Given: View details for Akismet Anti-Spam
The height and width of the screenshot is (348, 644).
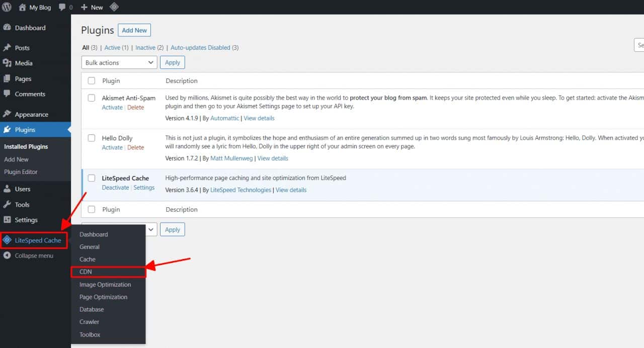Looking at the screenshot, I should tap(259, 118).
